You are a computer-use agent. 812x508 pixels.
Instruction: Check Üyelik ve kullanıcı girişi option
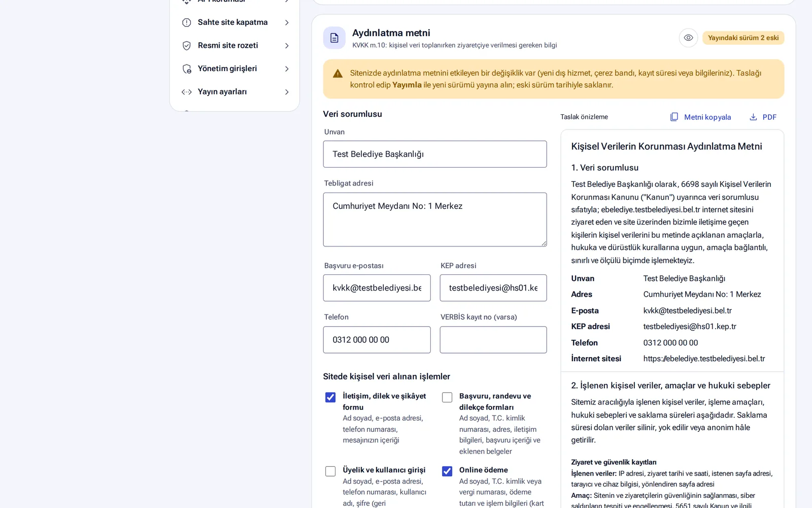(330, 471)
